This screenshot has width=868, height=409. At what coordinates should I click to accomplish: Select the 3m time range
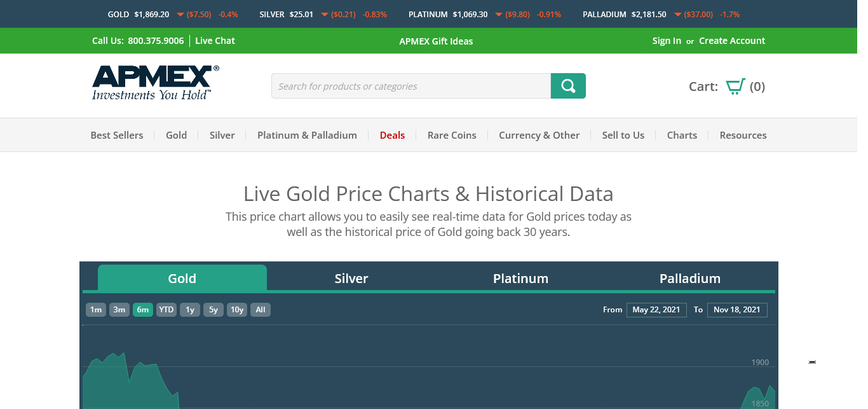point(119,310)
